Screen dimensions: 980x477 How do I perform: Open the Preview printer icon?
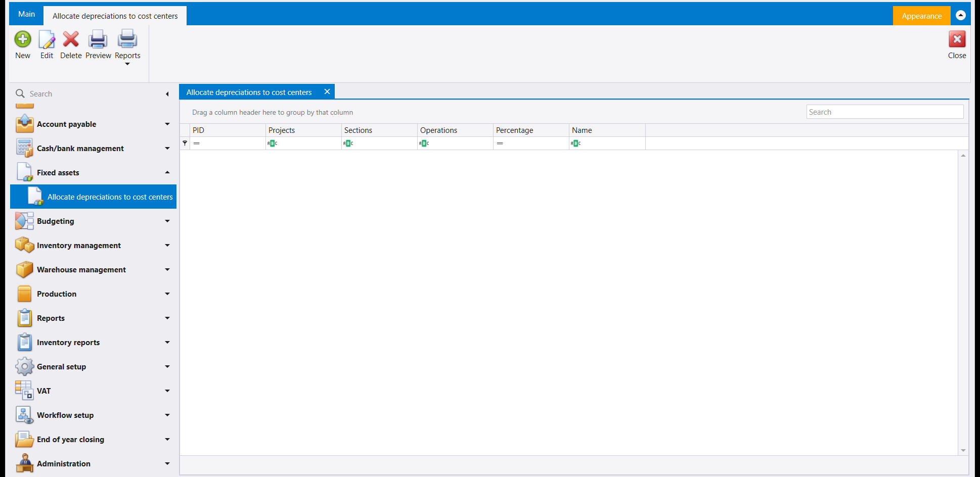[98, 39]
